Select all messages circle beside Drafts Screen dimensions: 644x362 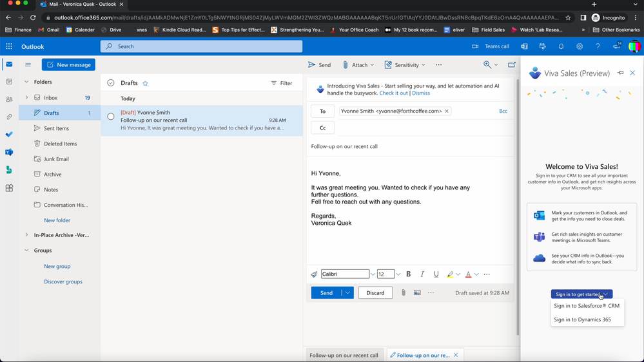point(110,83)
